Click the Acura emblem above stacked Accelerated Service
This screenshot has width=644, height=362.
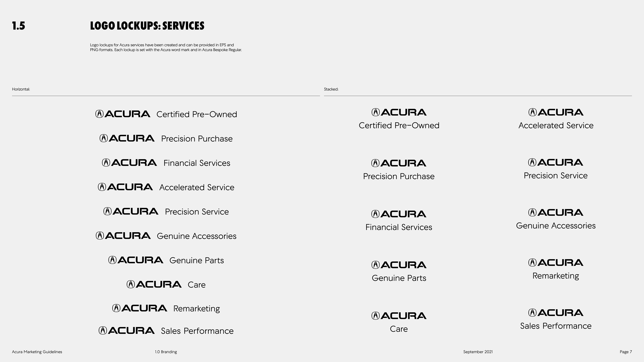[x=532, y=112]
